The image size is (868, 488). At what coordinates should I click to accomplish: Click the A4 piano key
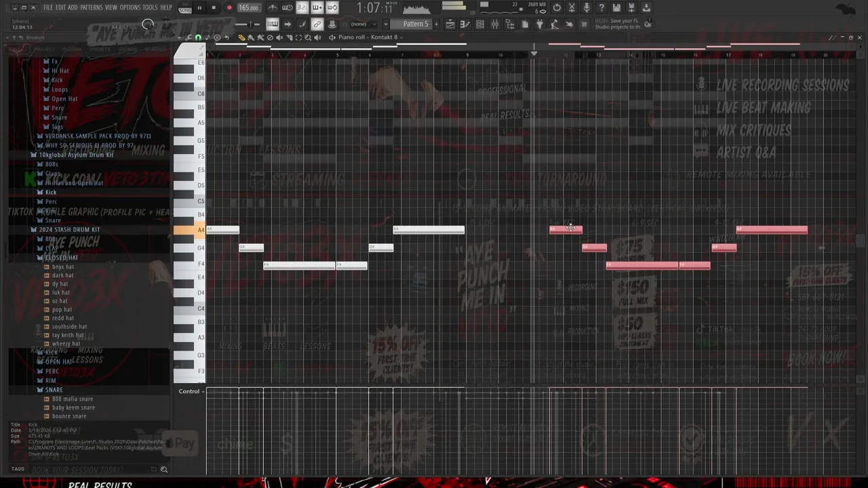189,230
